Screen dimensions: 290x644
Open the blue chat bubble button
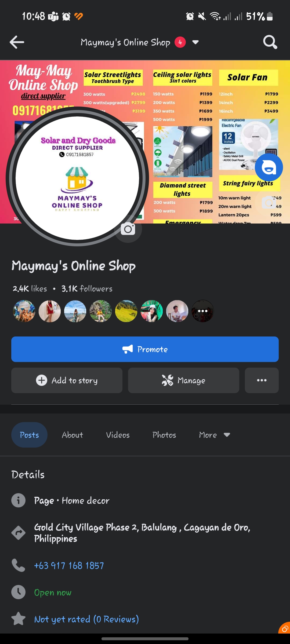tap(269, 167)
